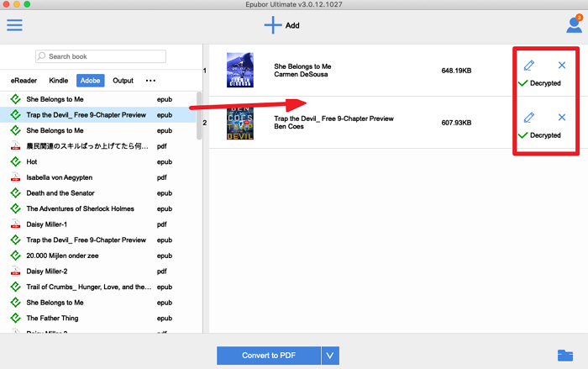588x369 pixels.
Task: Select Death and the Senator
Action: [x=98, y=193]
